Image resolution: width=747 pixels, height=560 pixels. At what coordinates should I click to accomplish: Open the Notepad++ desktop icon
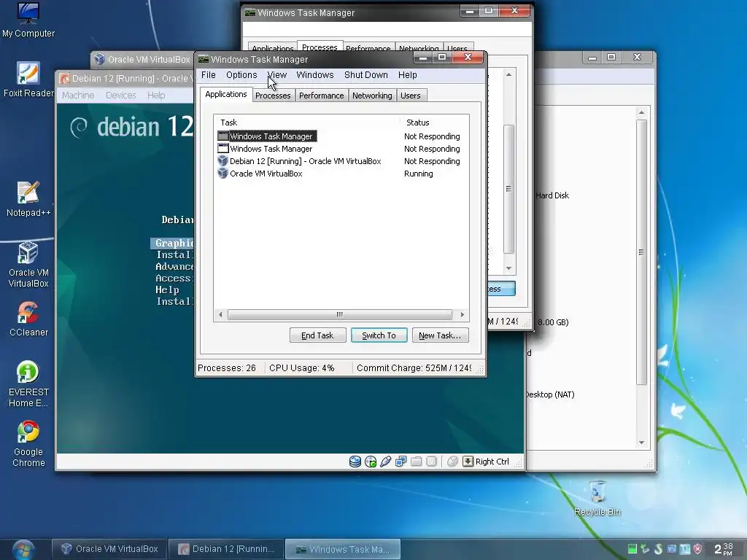[28, 199]
